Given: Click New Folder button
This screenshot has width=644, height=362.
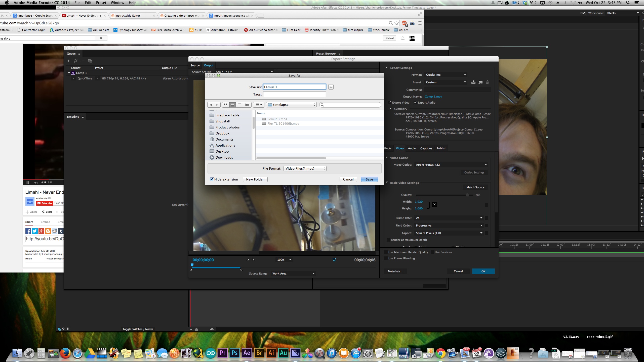Looking at the screenshot, I should point(255,179).
